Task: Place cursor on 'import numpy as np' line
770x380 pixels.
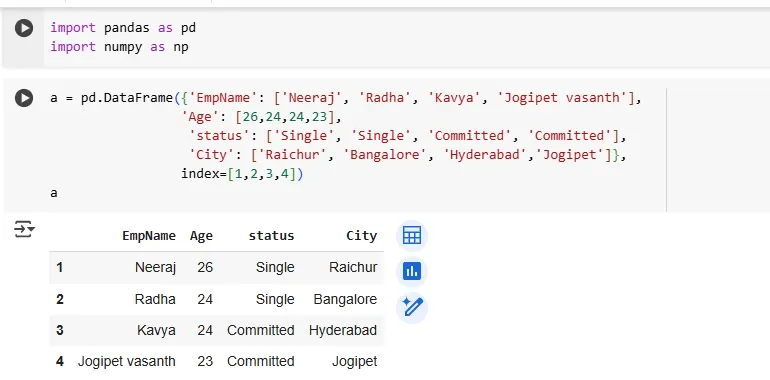Action: pos(119,47)
